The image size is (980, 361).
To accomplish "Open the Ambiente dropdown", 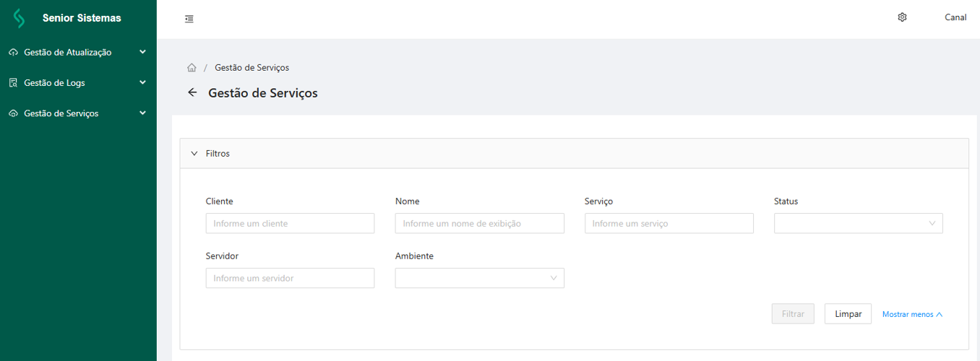I will coord(479,278).
